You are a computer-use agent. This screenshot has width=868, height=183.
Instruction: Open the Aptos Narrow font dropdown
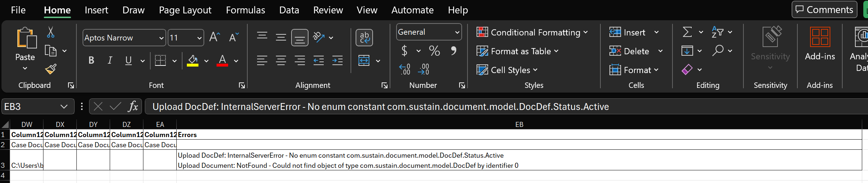161,38
